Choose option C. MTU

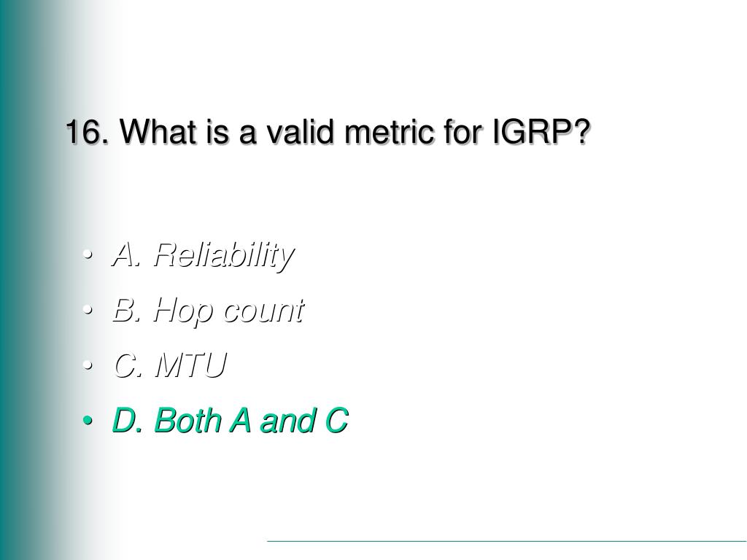pyautogui.click(x=169, y=366)
